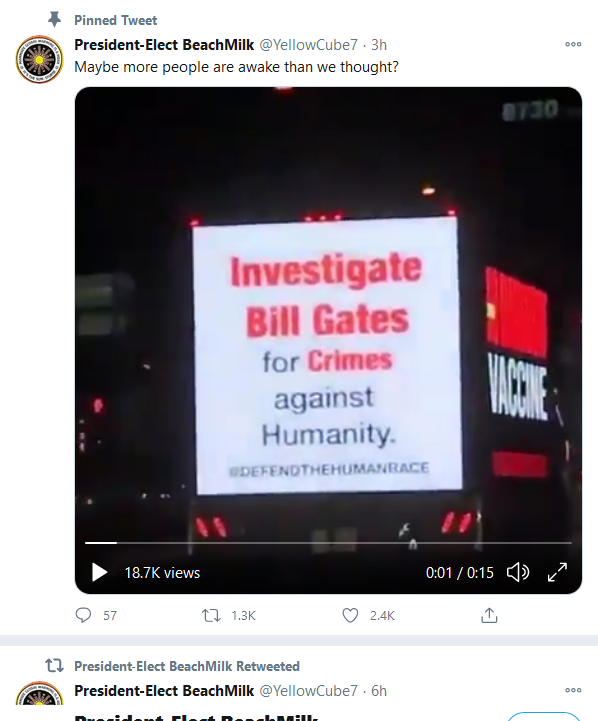Image resolution: width=598 pixels, height=721 pixels.
Task: Open President-Elect BeachMilk display name link
Action: tap(164, 45)
